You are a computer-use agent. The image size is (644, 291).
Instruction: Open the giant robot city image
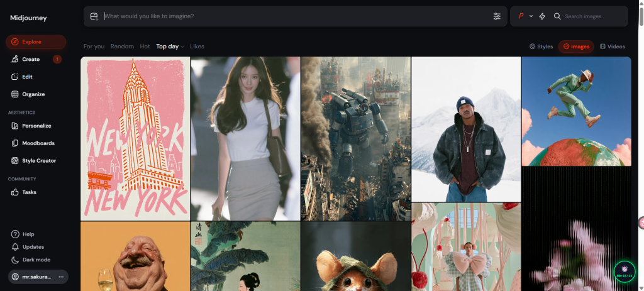pyautogui.click(x=356, y=139)
